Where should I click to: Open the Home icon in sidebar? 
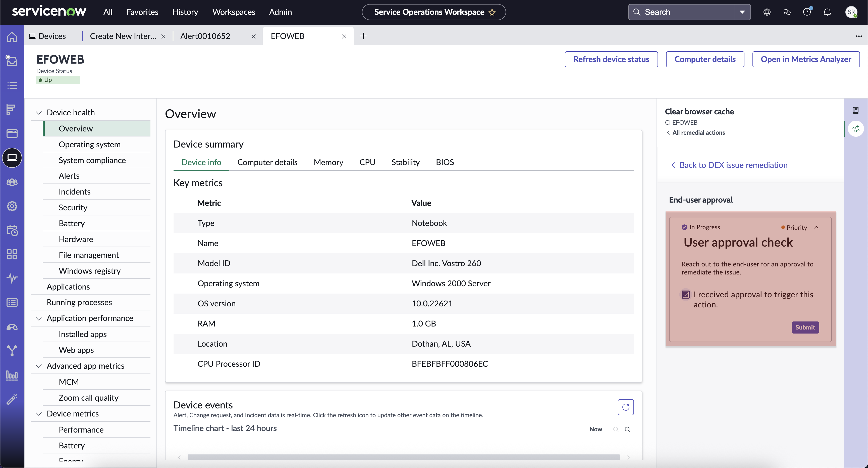pyautogui.click(x=12, y=37)
